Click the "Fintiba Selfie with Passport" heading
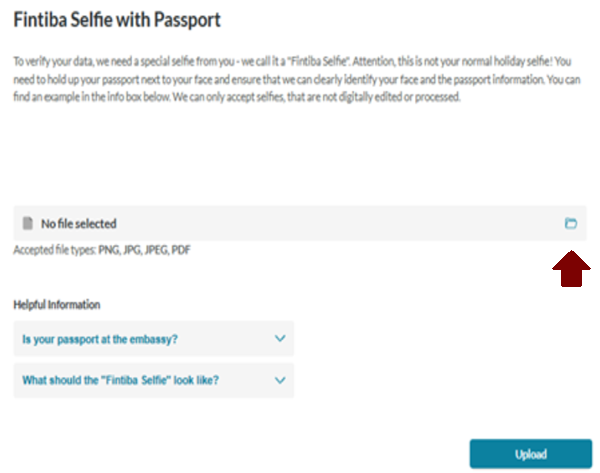This screenshot has height=473, width=600. pos(116,20)
